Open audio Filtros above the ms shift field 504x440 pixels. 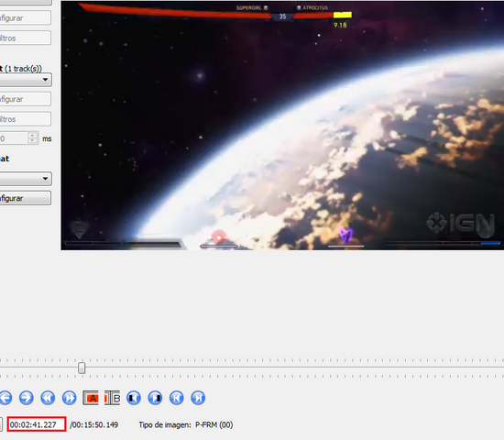(x=25, y=119)
